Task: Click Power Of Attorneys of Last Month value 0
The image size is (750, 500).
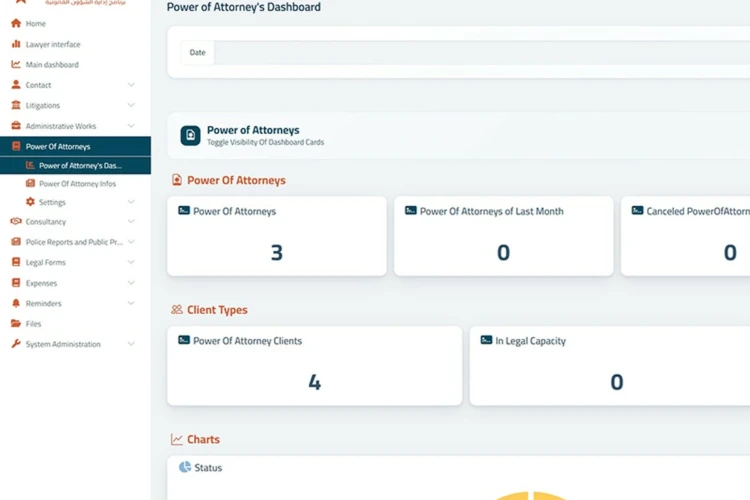Action: [503, 252]
